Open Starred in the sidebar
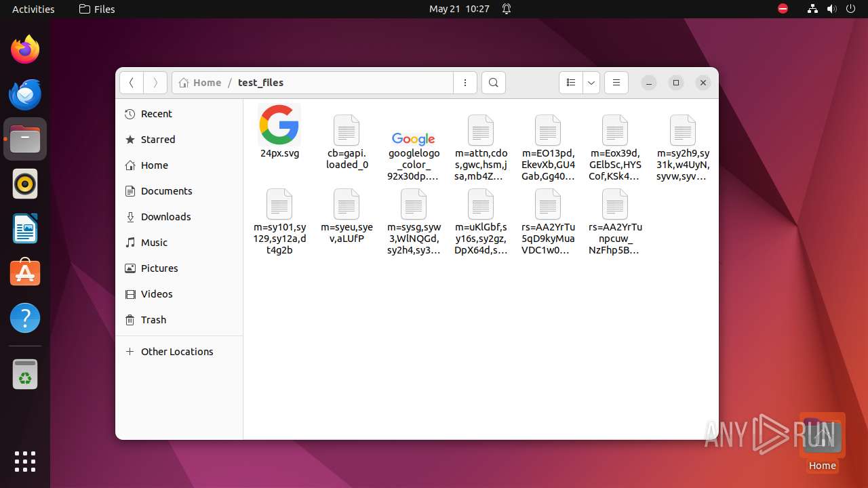Image resolution: width=868 pixels, height=488 pixels. (x=179, y=140)
